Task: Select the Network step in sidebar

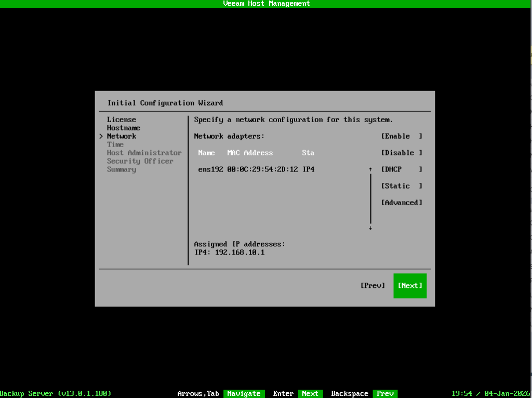Action: tap(122, 136)
